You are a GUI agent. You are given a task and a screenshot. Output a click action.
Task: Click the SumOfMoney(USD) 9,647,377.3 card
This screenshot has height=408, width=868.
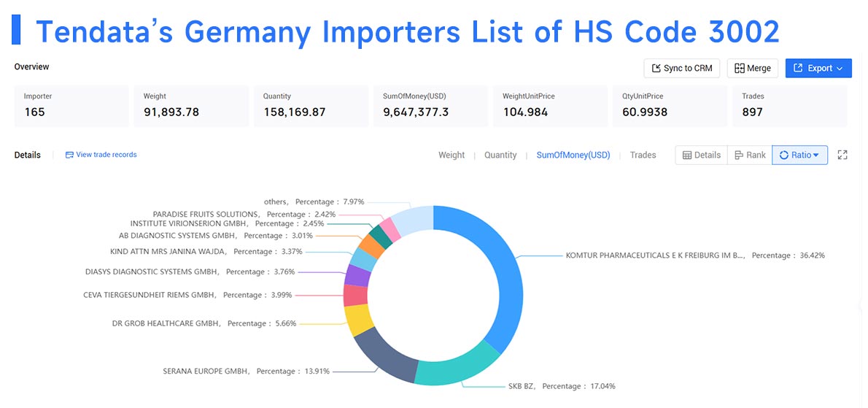430,106
